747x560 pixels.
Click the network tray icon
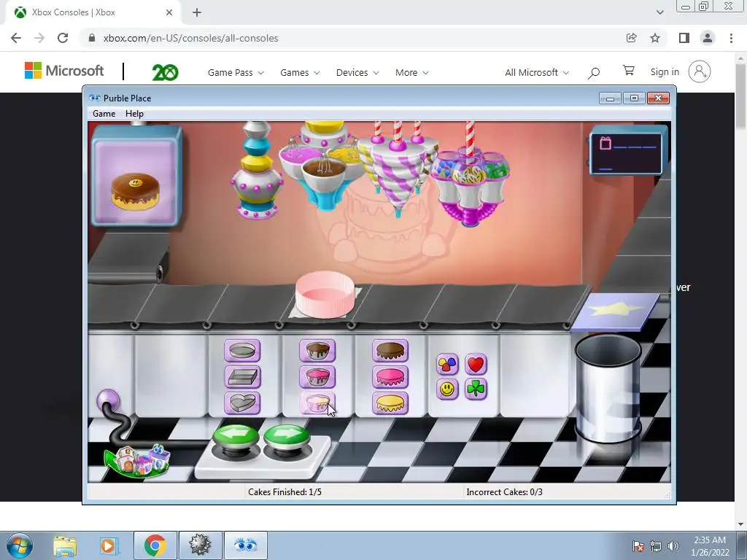656,546
